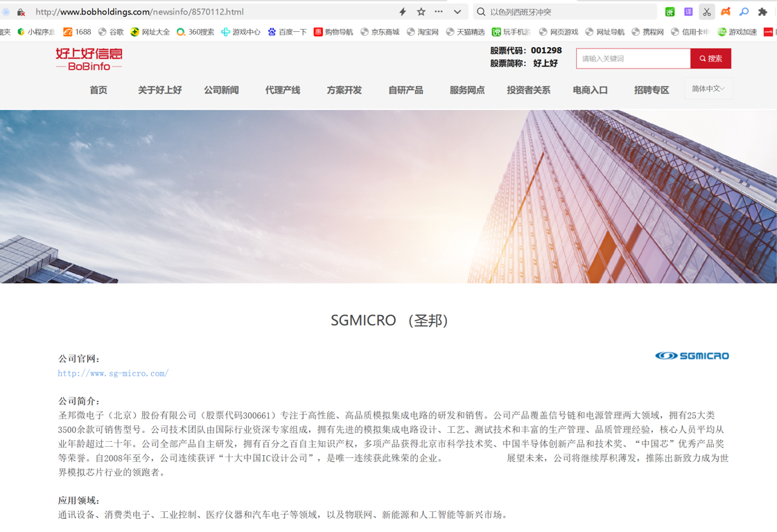Open the 百度一下 bookmark
Viewport: 777px width, 532px height.
click(x=287, y=32)
